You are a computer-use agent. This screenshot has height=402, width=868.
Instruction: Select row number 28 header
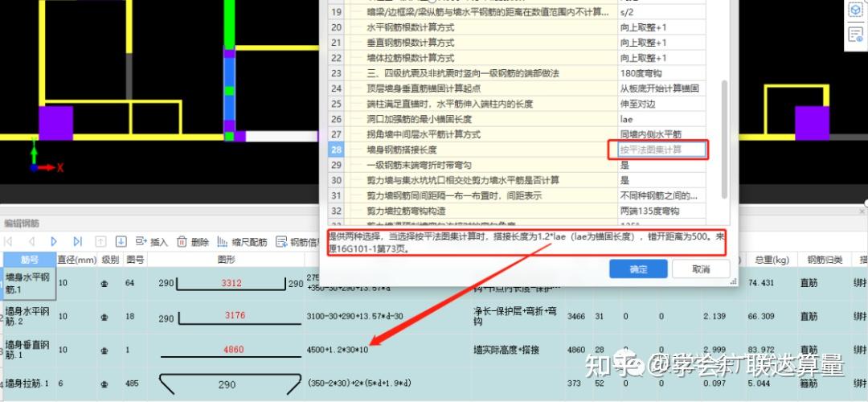(337, 150)
